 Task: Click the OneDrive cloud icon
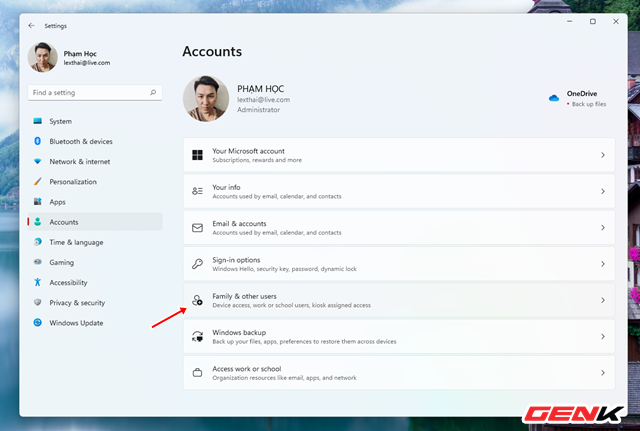point(554,98)
